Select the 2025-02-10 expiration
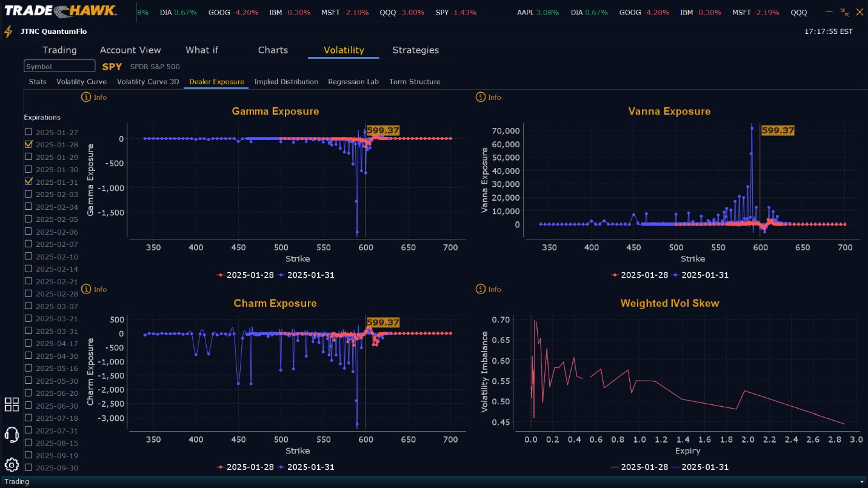The image size is (868, 488). (x=28, y=256)
